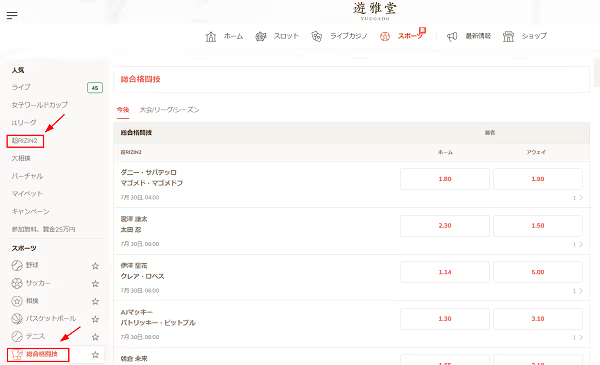Open match ダニー・サバテロ vs マゴメド・マゴメドフ
This screenshot has height=365, width=600.
152,178
